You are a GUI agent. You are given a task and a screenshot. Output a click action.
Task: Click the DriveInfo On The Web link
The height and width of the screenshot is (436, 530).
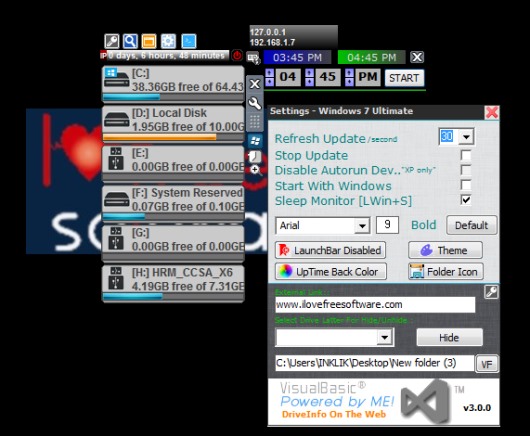pyautogui.click(x=334, y=414)
